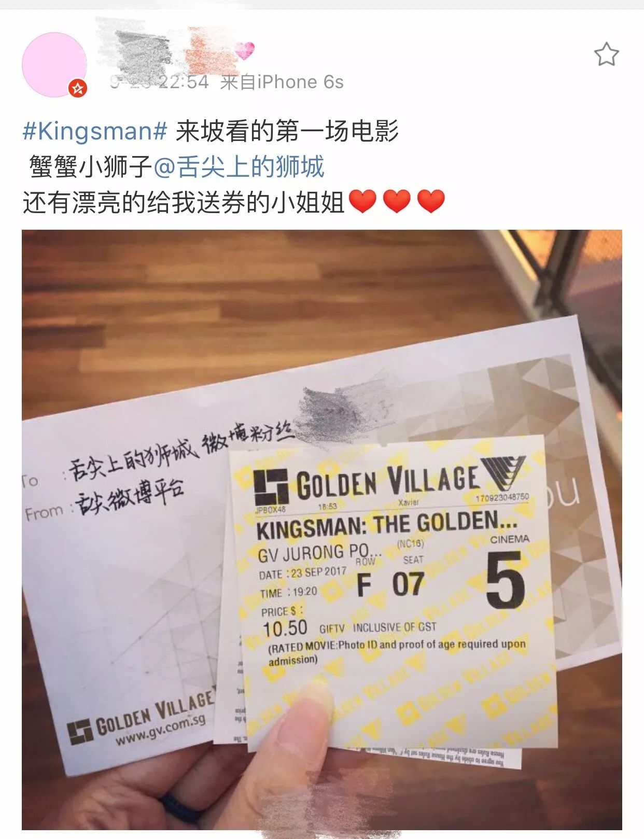Tap the www.gv.com.sg text on envelope
This screenshot has height=839, width=644.
click(160, 729)
